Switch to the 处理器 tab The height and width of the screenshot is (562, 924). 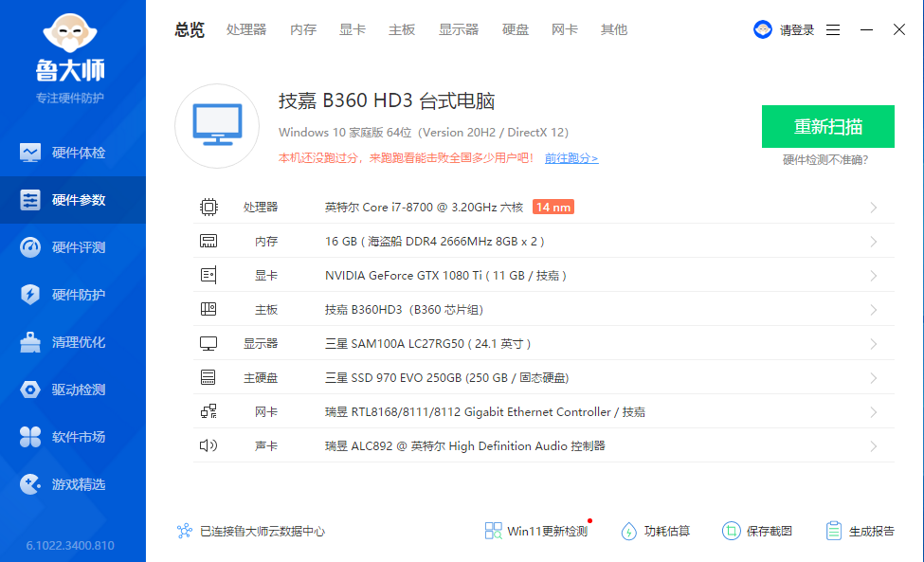[x=246, y=29]
